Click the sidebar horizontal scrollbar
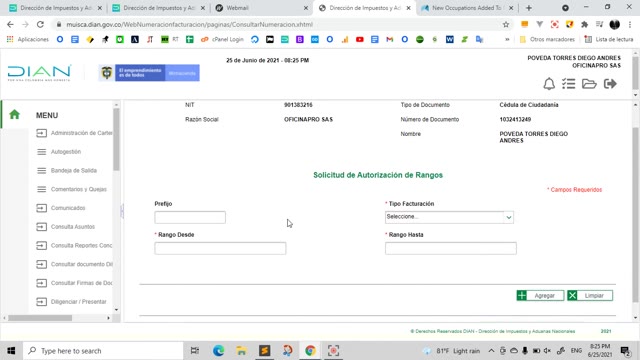The height and width of the screenshot is (360, 640). click(x=40, y=318)
